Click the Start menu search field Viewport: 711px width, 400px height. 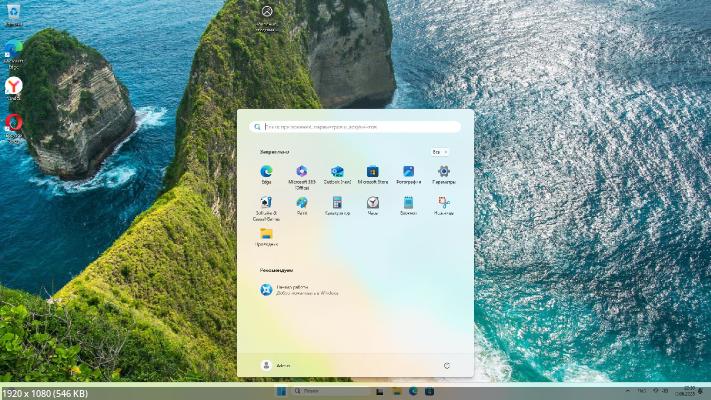pyautogui.click(x=355, y=127)
